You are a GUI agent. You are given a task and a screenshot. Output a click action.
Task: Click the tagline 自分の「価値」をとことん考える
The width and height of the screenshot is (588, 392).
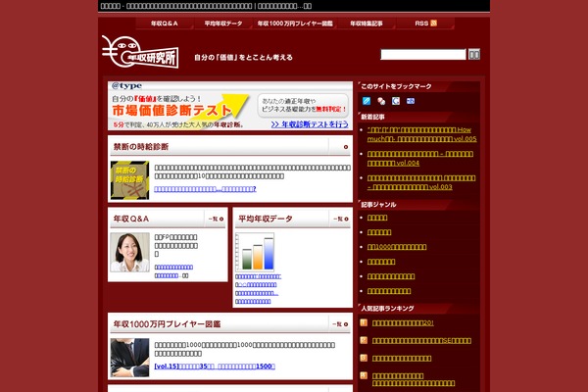243,58
